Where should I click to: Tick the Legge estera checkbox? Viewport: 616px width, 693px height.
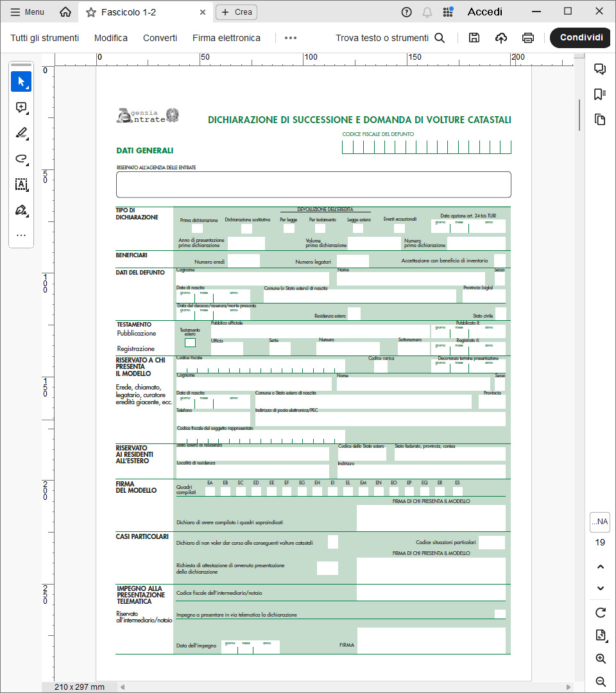click(x=358, y=228)
